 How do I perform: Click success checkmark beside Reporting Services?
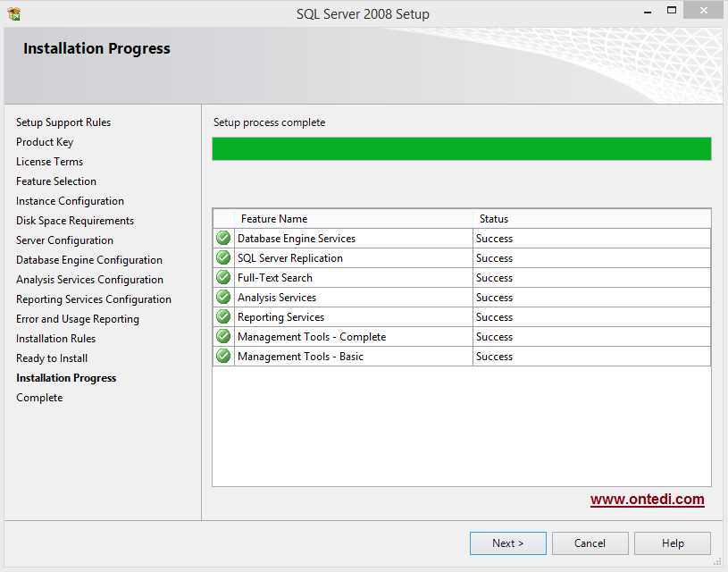[223, 316]
